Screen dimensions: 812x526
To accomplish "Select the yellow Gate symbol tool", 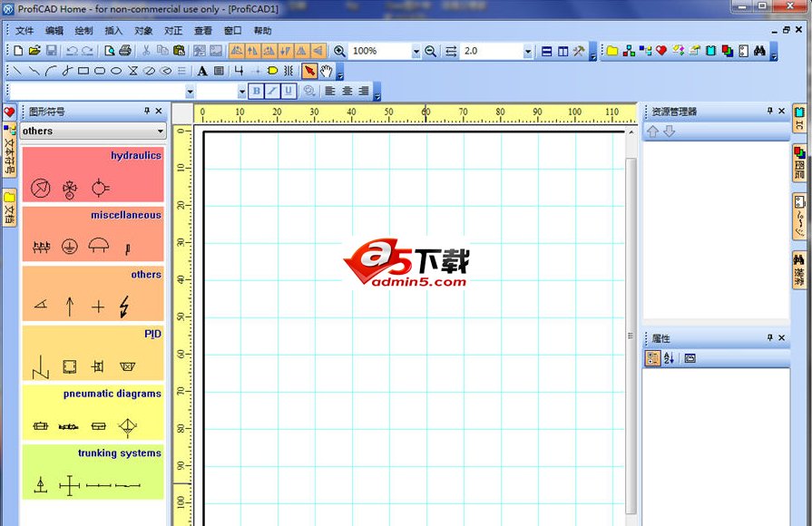I will [x=272, y=71].
